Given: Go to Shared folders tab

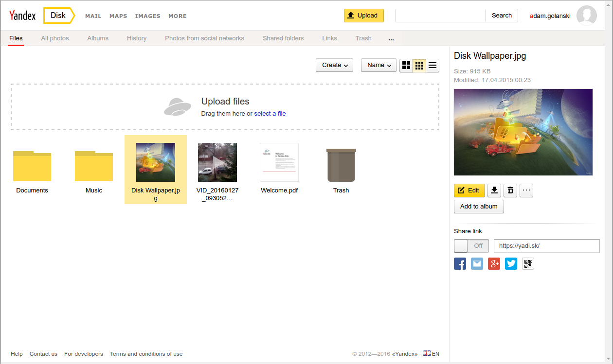Looking at the screenshot, I should tap(283, 38).
